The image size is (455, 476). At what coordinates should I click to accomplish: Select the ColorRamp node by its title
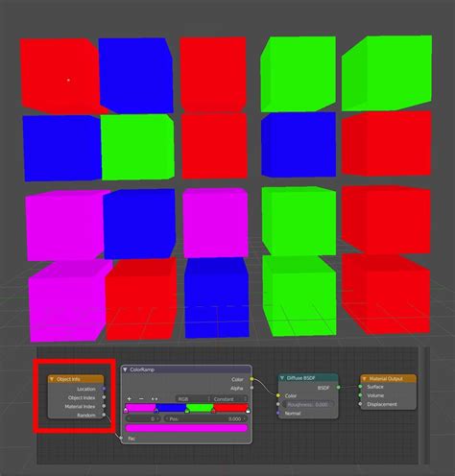(142, 369)
